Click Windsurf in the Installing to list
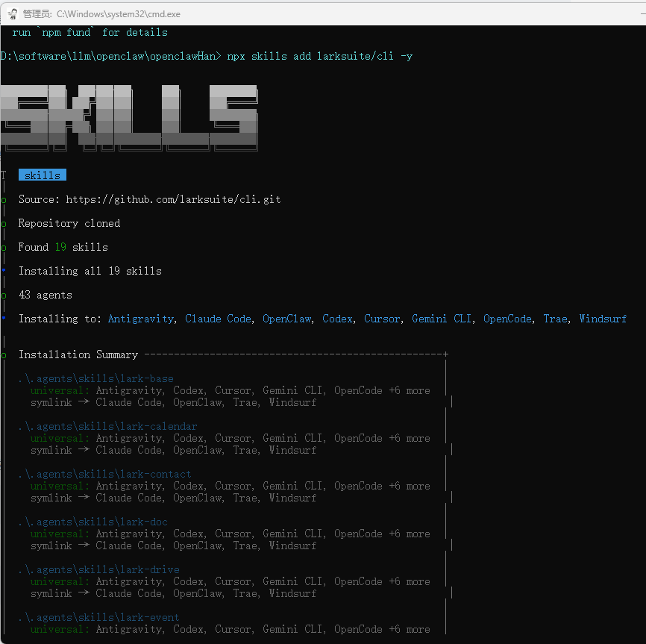Image resolution: width=646 pixels, height=644 pixels. point(603,319)
